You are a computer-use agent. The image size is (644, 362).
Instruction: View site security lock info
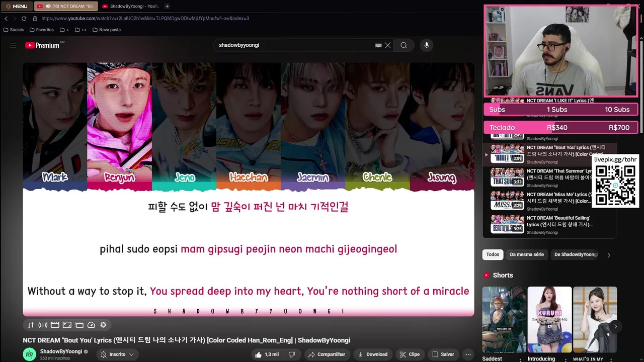35,19
